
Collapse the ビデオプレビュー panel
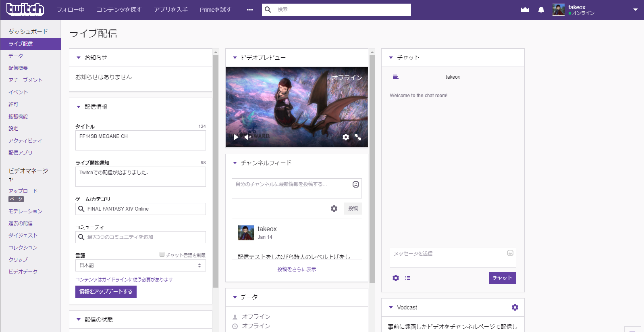pyautogui.click(x=235, y=58)
